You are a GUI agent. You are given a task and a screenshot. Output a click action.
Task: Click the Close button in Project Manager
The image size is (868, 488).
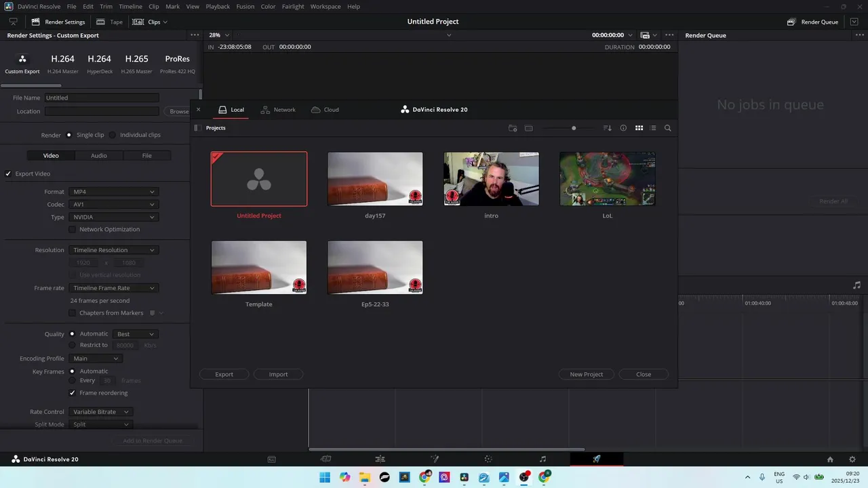(644, 374)
